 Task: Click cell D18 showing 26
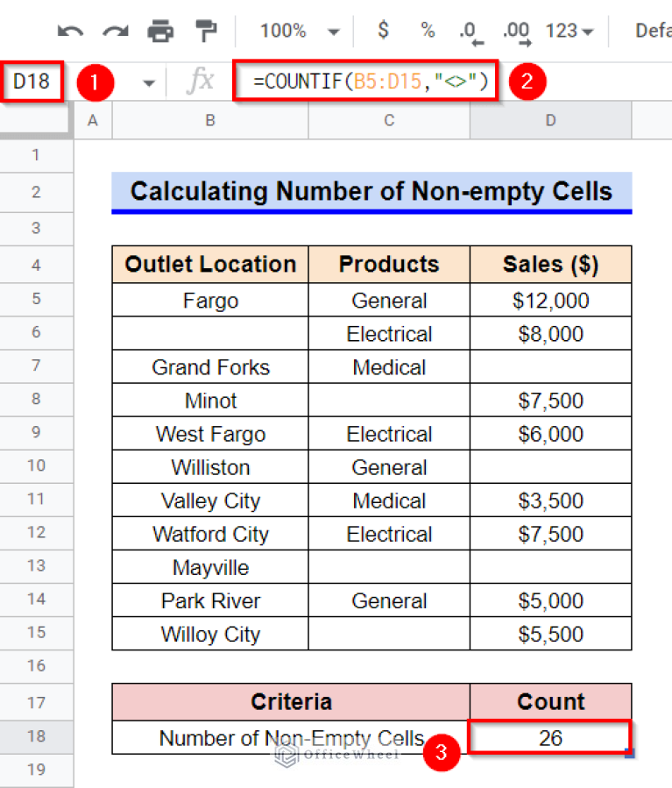[550, 737]
